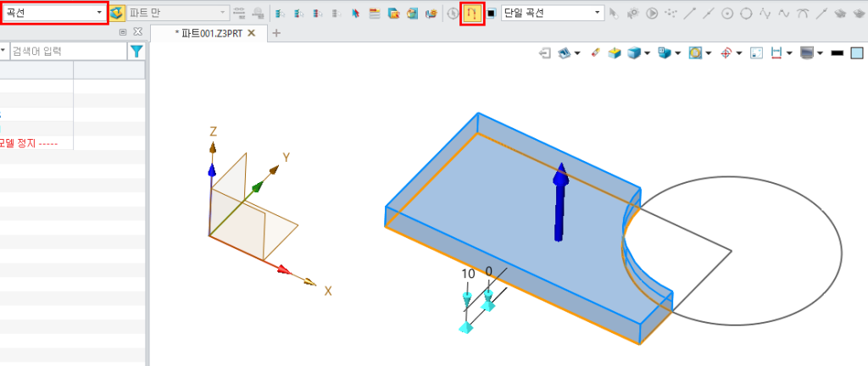Click the red arrow pick filter icon
The width and height of the screenshot is (868, 366).
coord(354,13)
